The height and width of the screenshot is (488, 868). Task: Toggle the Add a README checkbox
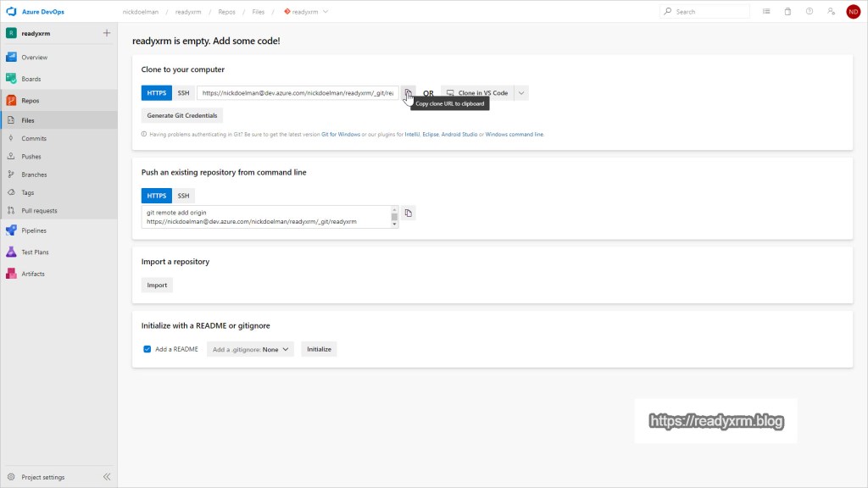(x=147, y=349)
